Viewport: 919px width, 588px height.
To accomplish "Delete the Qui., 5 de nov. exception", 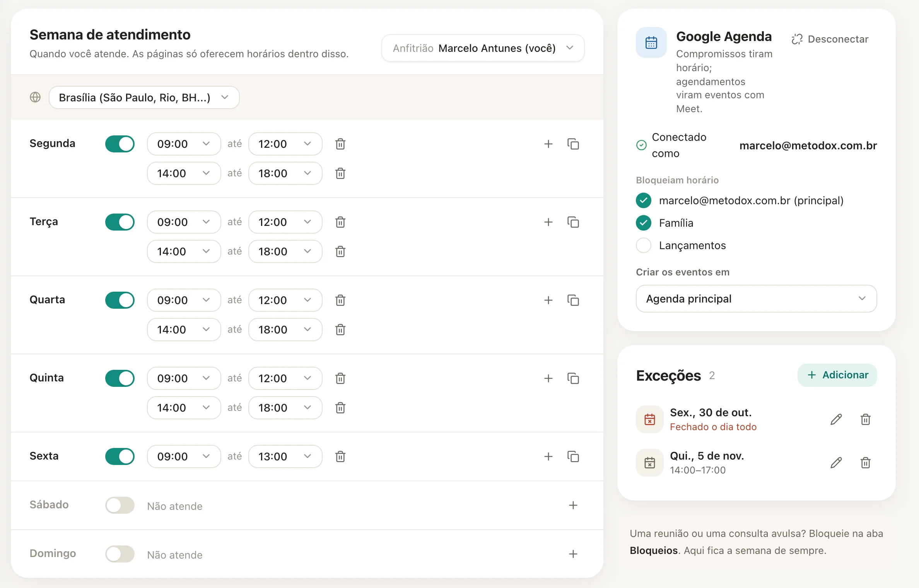I will click(866, 463).
